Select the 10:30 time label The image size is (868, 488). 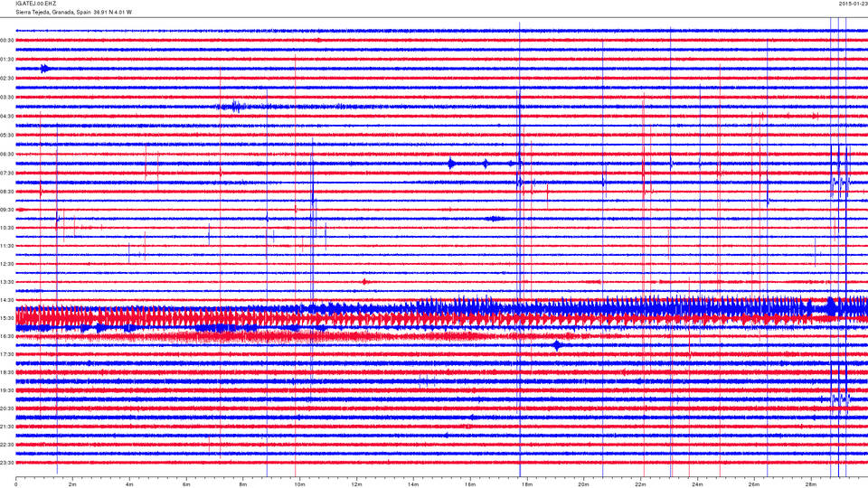pyautogui.click(x=7, y=228)
